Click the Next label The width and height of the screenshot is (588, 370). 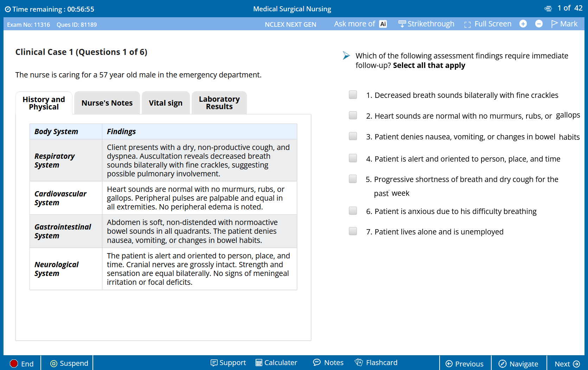[x=562, y=364]
